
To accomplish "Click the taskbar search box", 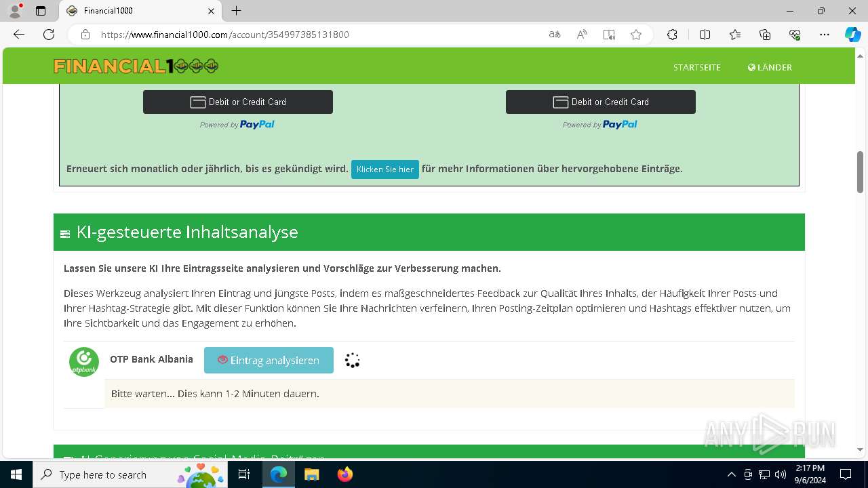I will 130,474.
